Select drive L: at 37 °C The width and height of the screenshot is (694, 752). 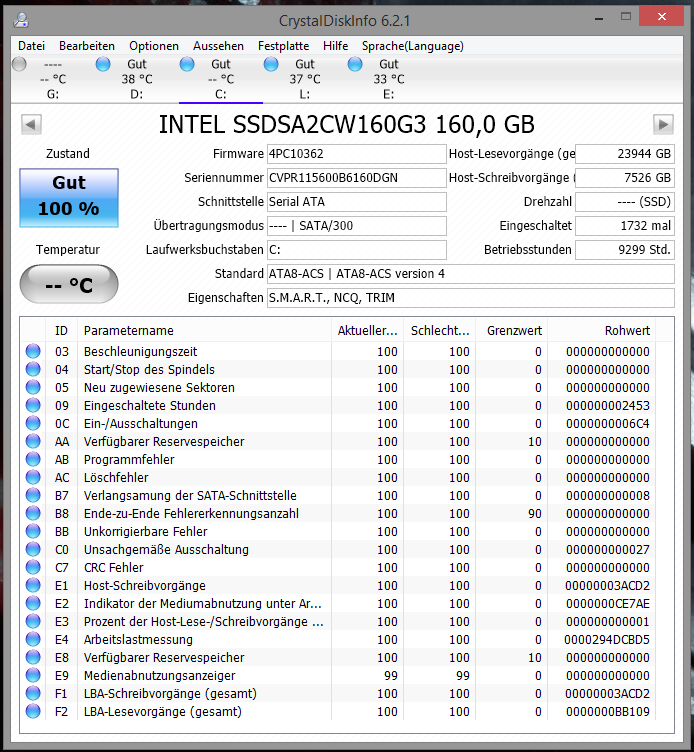(x=305, y=79)
